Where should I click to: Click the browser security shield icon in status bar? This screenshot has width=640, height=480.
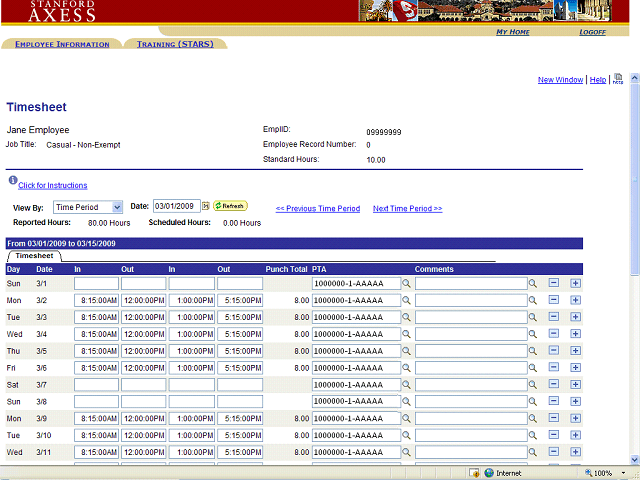point(473,473)
